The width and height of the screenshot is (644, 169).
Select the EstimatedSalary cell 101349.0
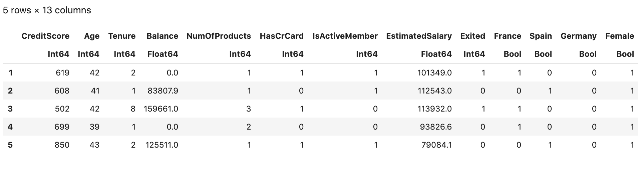click(434, 73)
